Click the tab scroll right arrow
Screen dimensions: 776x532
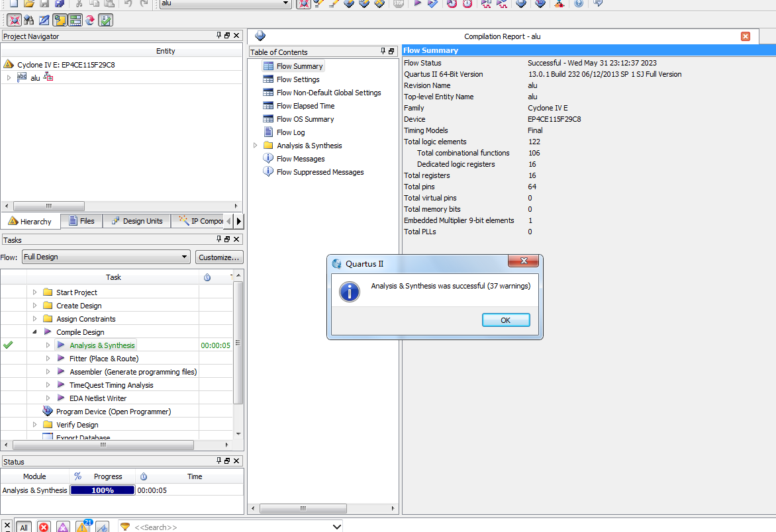pos(238,221)
